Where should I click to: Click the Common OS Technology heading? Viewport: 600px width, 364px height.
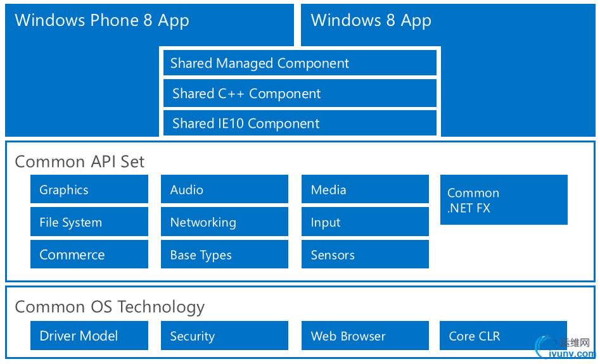click(x=110, y=308)
